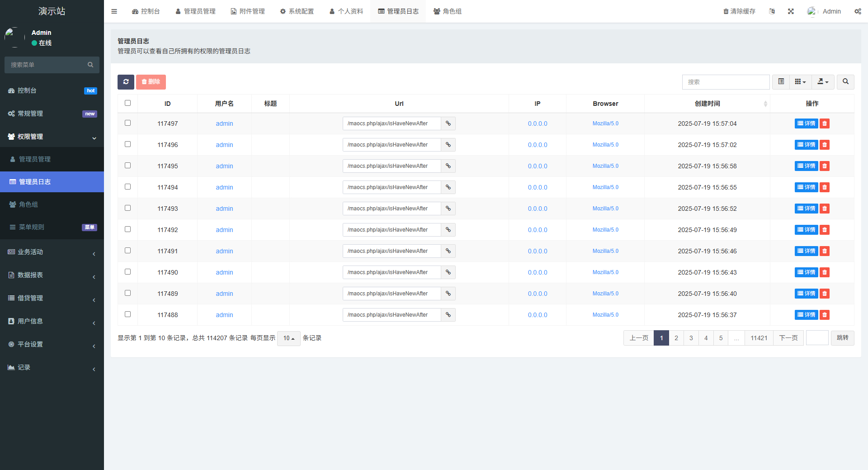This screenshot has width=868, height=470.
Task: Open the settings gears icon at top right
Action: point(858,11)
